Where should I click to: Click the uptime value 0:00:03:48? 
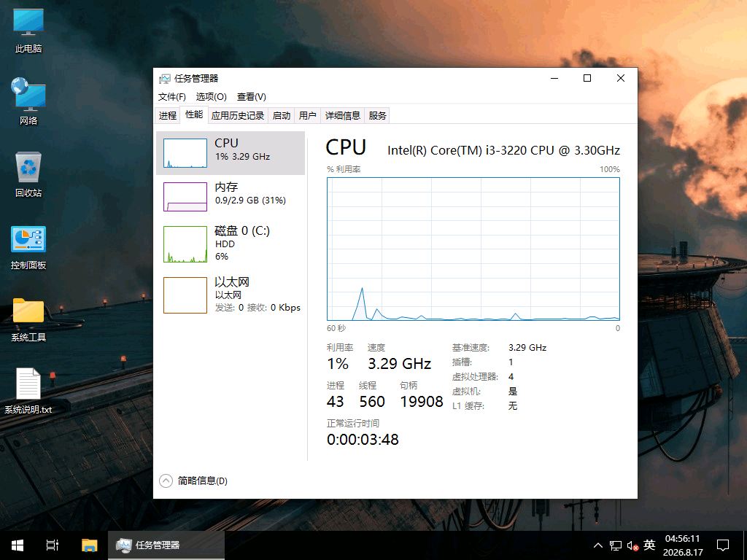[x=363, y=440]
